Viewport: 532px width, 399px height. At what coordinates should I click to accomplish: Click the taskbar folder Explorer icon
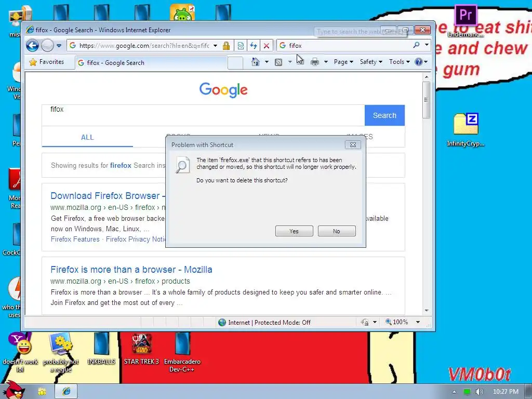[42, 392]
